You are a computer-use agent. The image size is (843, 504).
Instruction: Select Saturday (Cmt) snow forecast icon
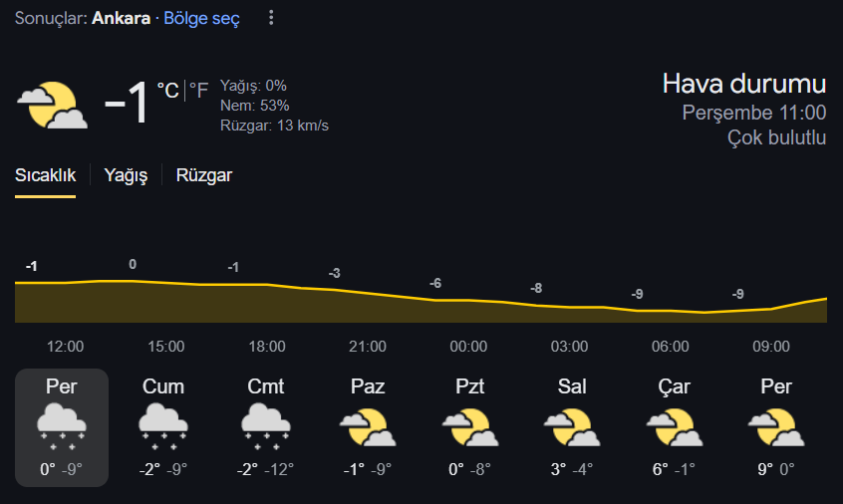click(x=266, y=426)
